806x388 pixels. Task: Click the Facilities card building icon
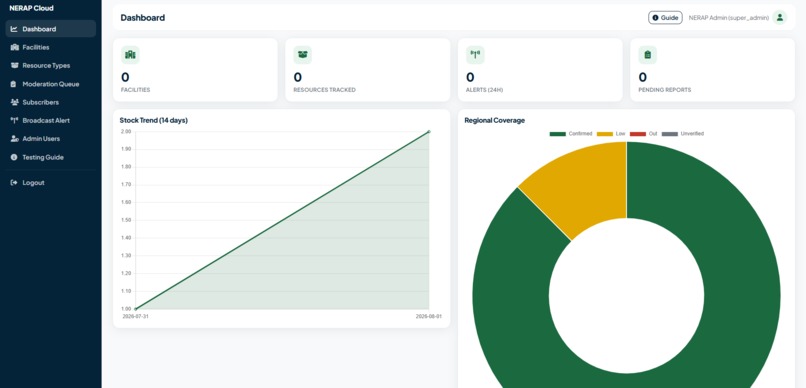(x=130, y=55)
